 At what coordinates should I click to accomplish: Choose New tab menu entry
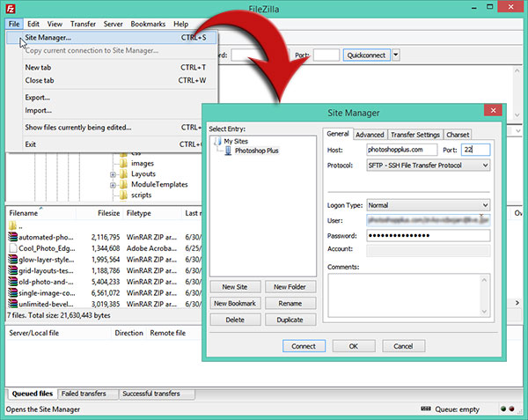click(x=112, y=68)
